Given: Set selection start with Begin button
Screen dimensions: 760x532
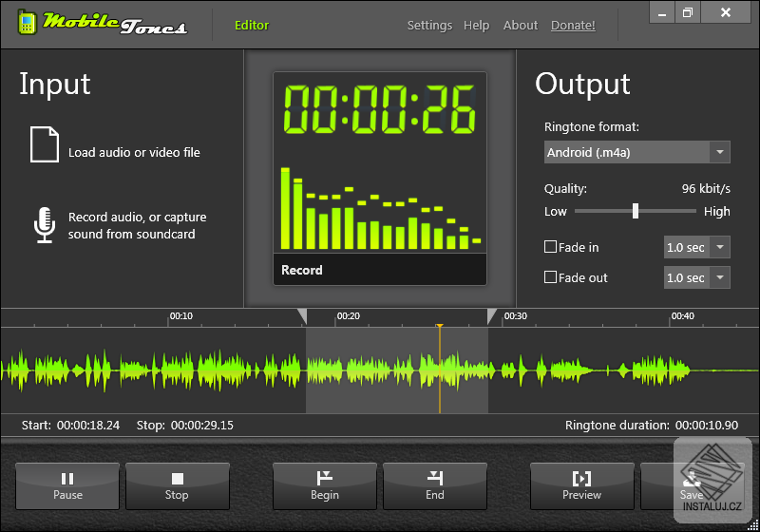Looking at the screenshot, I should 325,486.
